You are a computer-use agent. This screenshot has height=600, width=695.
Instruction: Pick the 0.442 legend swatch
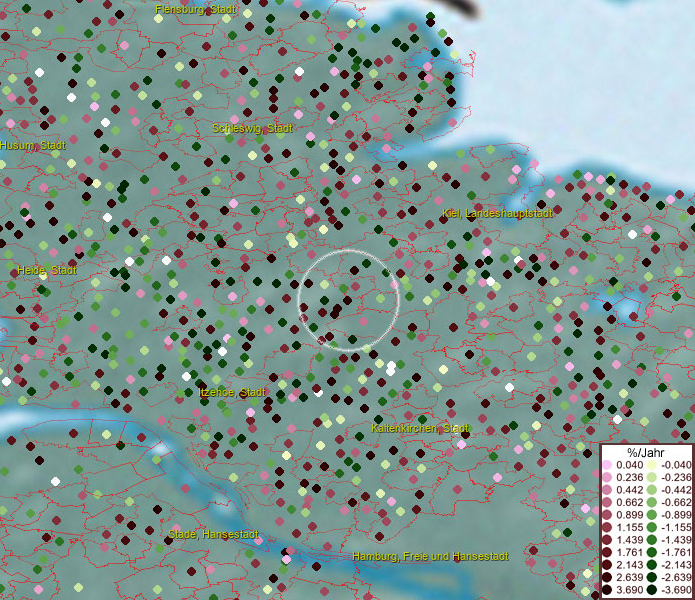pyautogui.click(x=607, y=490)
